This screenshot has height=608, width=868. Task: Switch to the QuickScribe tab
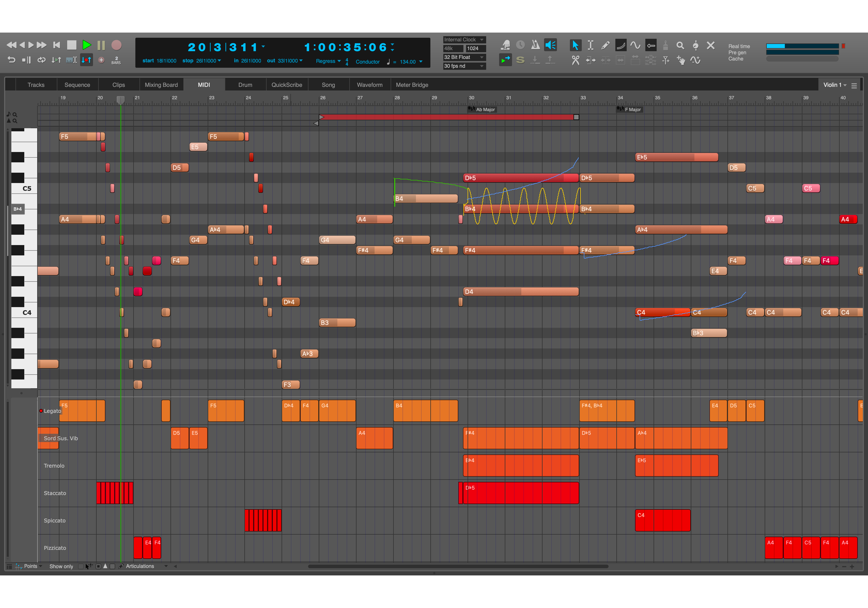point(287,85)
